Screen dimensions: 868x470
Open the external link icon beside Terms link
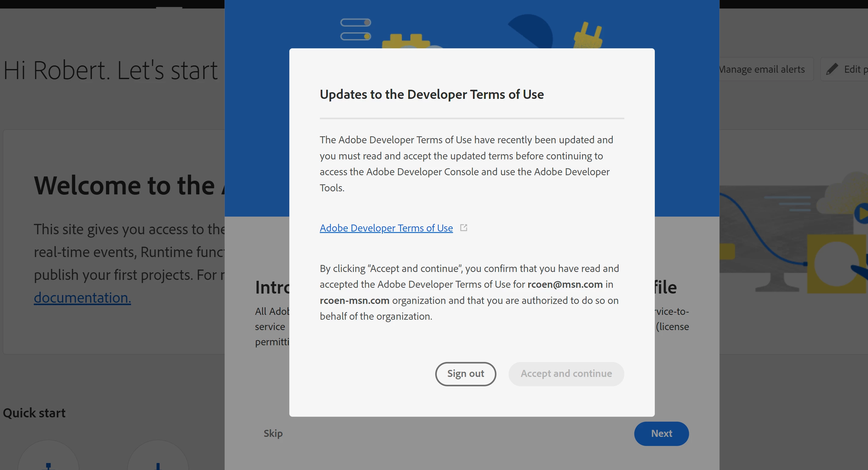click(x=464, y=228)
